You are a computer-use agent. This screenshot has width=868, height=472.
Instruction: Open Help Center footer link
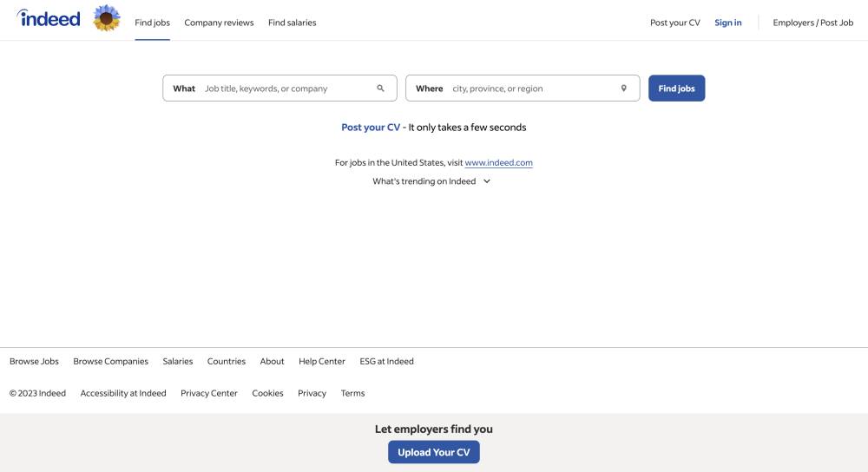pos(322,361)
